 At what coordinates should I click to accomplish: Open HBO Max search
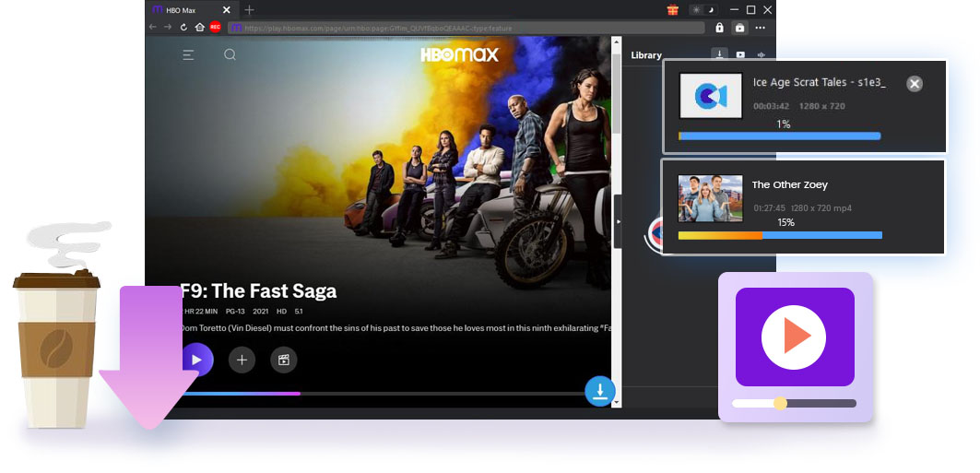point(230,54)
